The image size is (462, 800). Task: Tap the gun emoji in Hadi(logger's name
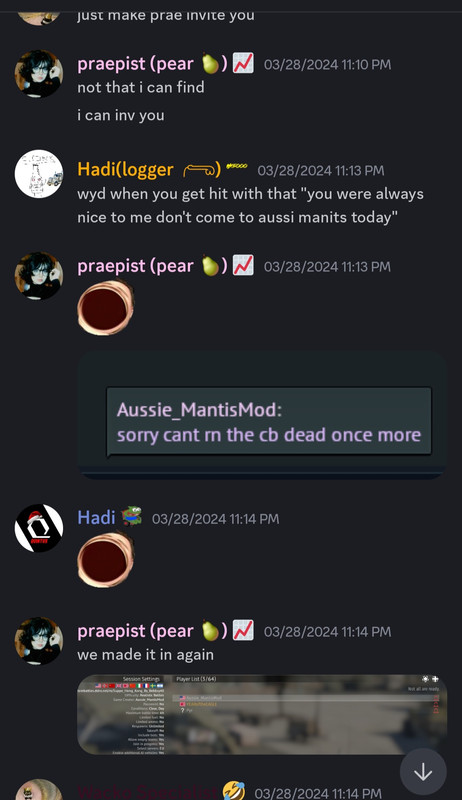(x=199, y=169)
